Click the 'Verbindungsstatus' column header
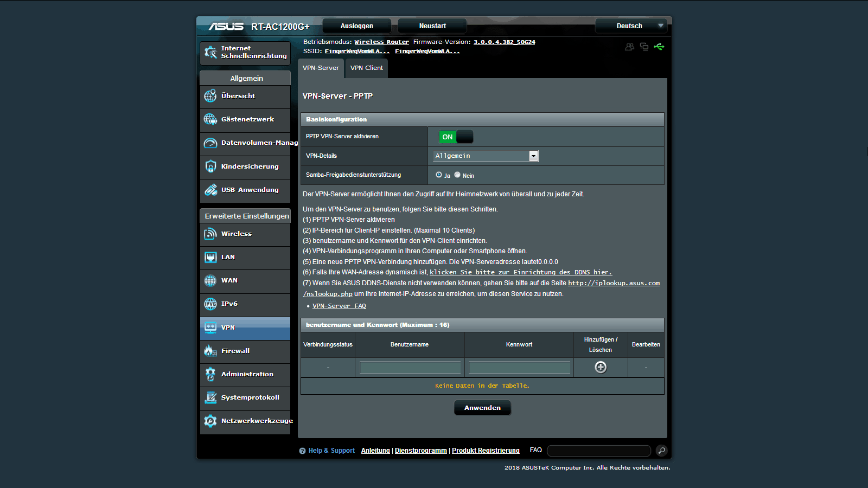This screenshot has height=488, width=868. tap(328, 344)
